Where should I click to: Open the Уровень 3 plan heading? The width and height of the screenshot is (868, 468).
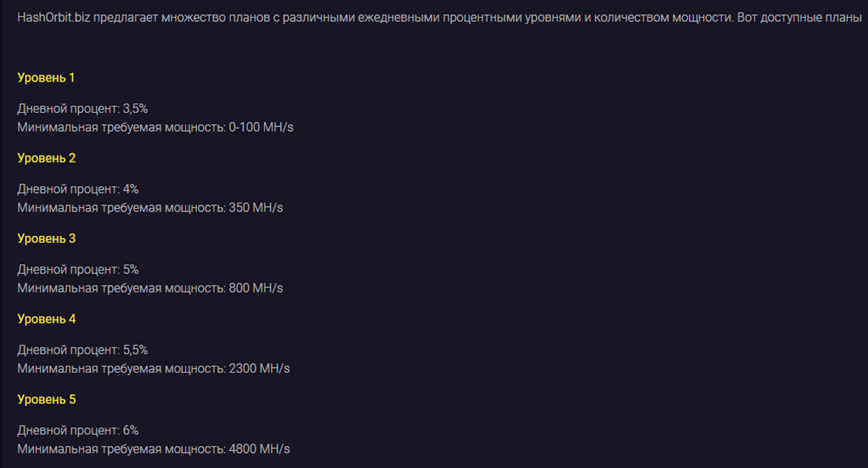click(x=47, y=238)
